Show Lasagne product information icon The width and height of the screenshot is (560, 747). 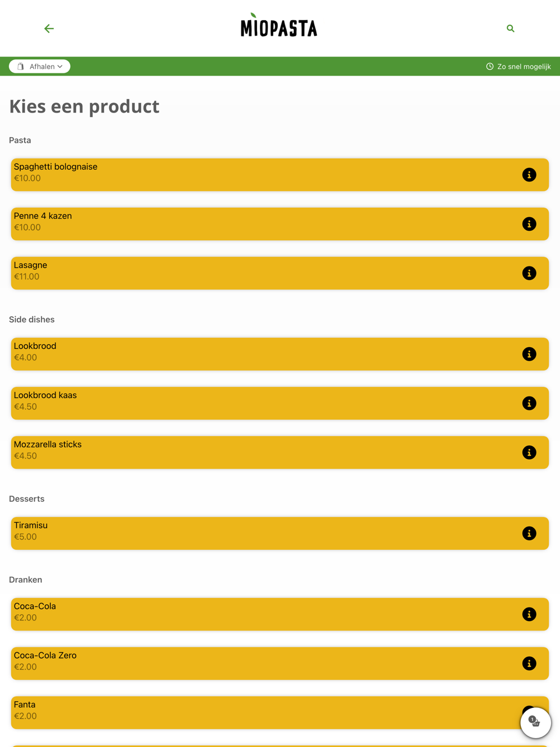pos(529,273)
